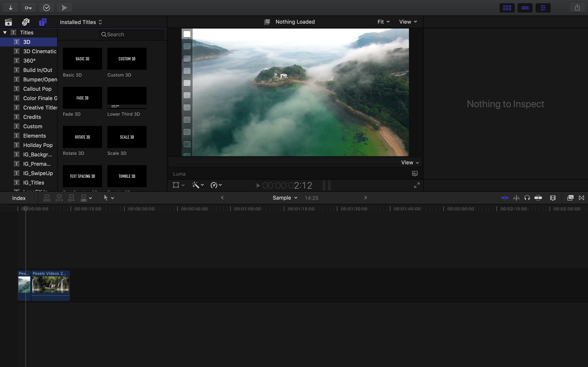Expand the viewer to fullscreen
Image resolution: width=588 pixels, height=367 pixels.
point(416,185)
